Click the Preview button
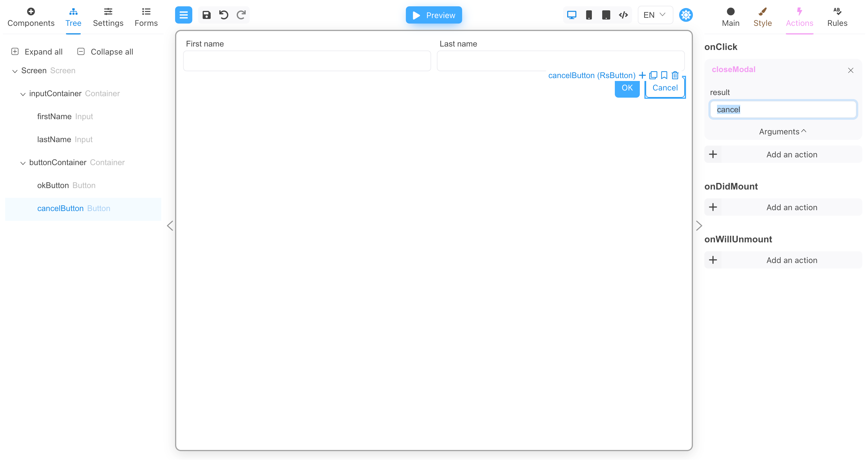Viewport: 868px width, 460px height. coord(434,15)
